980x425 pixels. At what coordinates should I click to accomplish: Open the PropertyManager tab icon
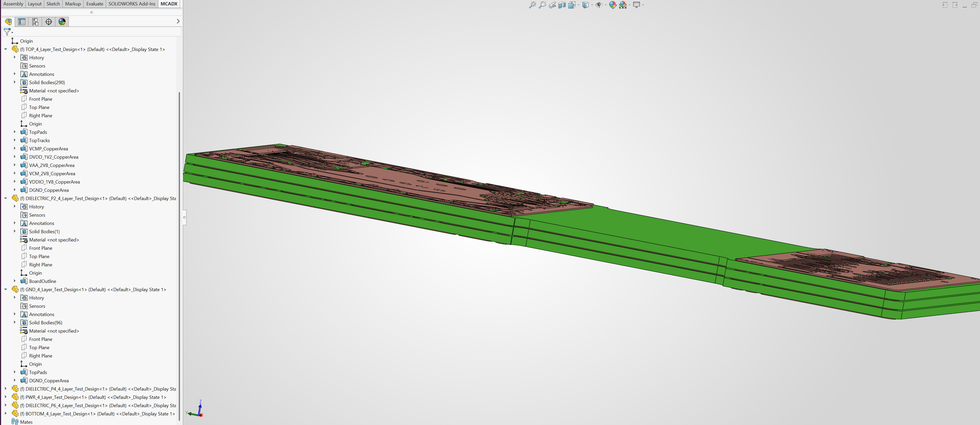point(22,22)
